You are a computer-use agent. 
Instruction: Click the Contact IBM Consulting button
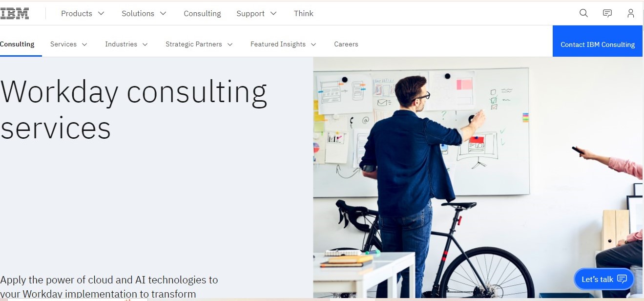[x=598, y=44]
